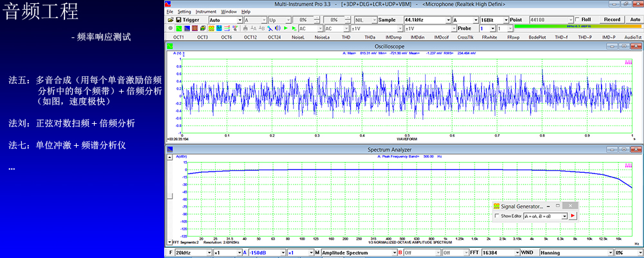Open the File menu

tap(169, 12)
